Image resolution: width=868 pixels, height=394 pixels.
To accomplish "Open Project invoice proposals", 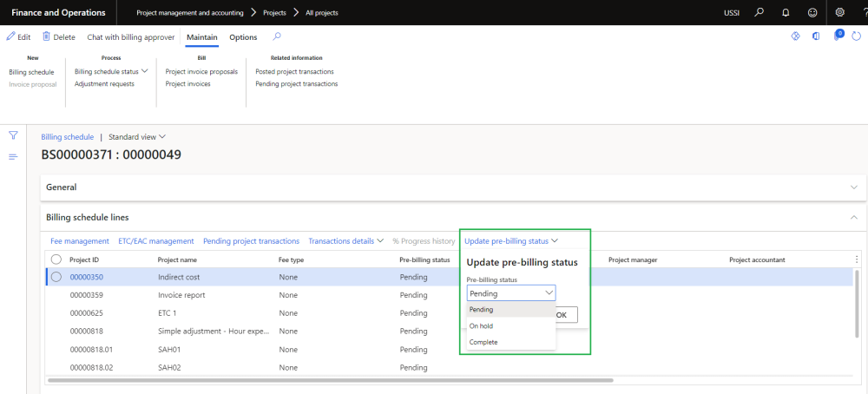I will (x=201, y=72).
